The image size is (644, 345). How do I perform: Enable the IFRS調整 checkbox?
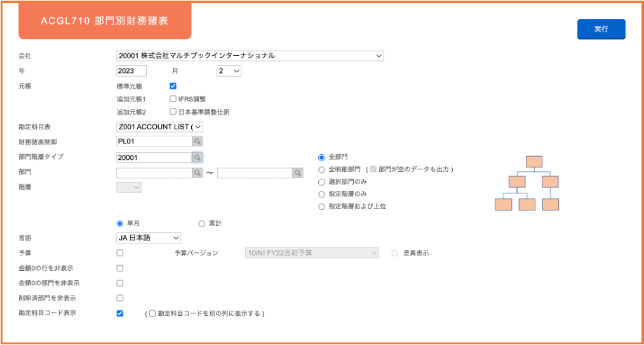click(x=173, y=99)
